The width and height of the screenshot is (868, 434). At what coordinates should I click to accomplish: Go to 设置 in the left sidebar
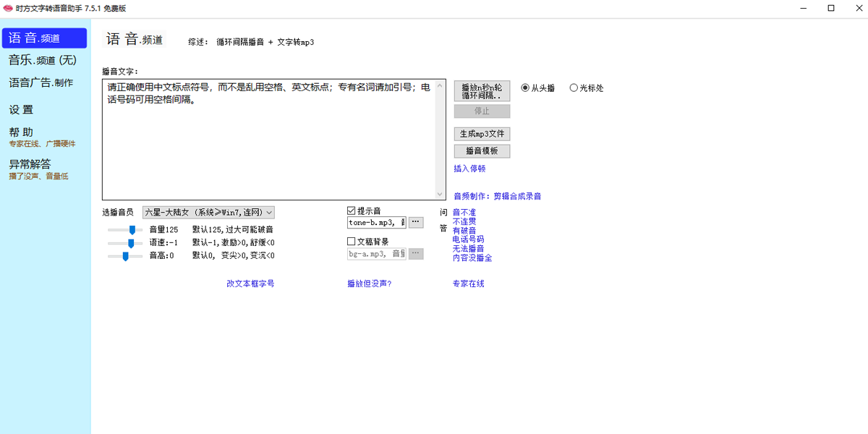(x=22, y=110)
